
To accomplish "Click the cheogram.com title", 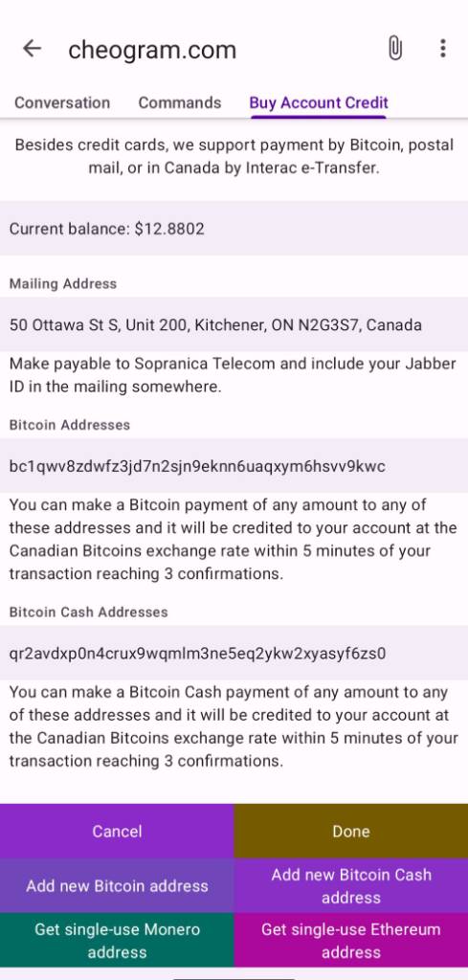I will (x=152, y=50).
